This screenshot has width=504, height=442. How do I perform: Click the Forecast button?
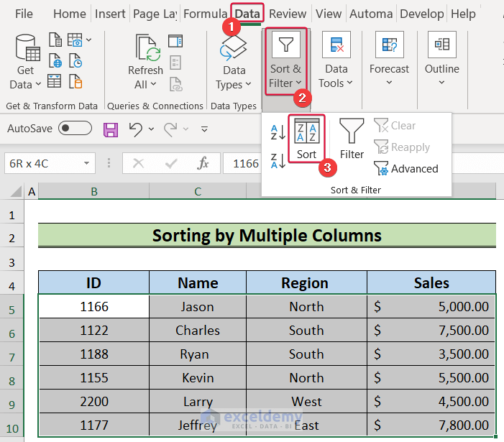point(389,63)
